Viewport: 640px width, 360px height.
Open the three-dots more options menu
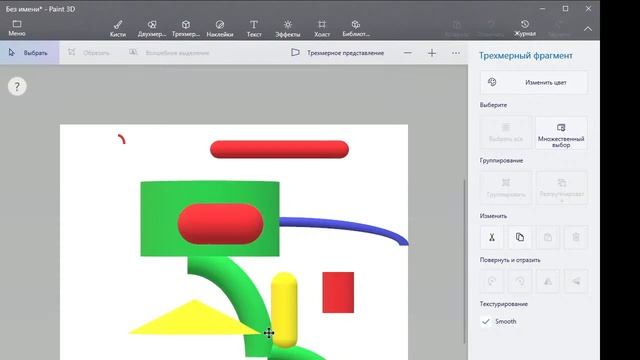coord(456,53)
